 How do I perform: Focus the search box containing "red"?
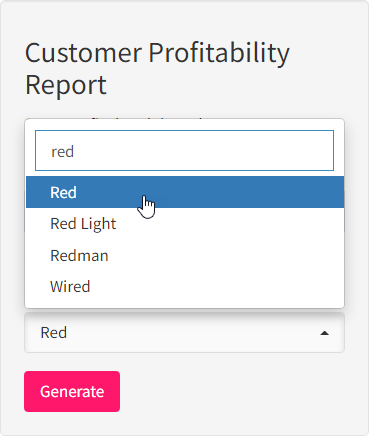pos(184,151)
